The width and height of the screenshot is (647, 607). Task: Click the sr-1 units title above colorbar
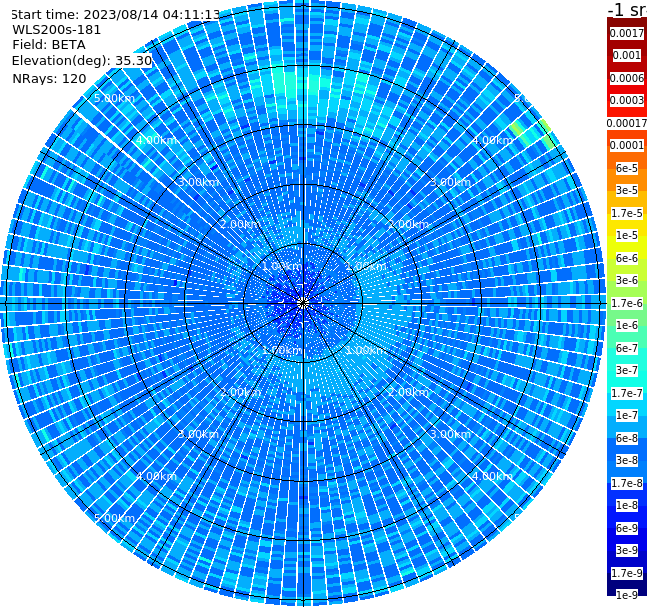627,9
